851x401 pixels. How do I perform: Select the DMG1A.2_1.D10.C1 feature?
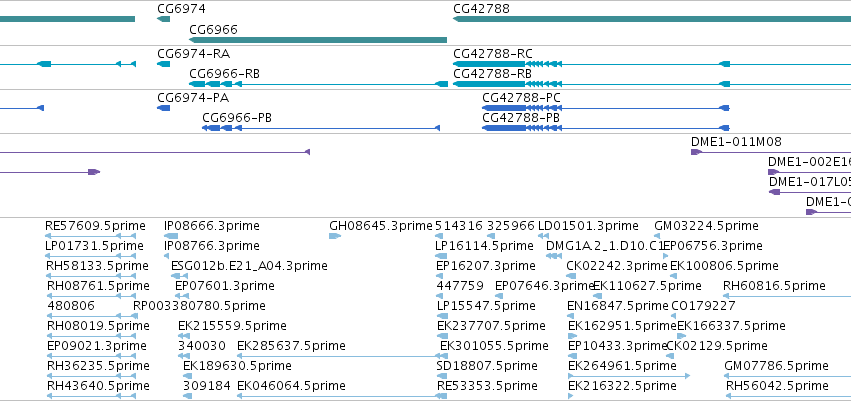[x=605, y=246]
